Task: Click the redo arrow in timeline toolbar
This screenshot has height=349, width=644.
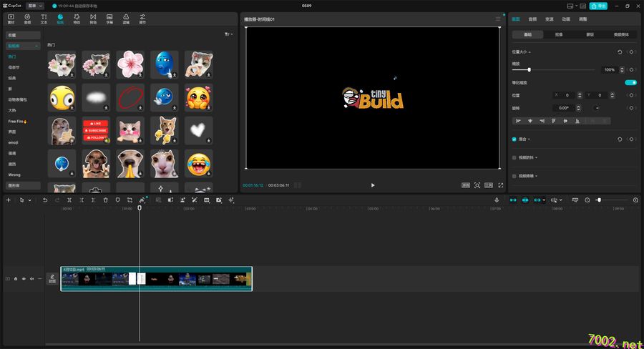Action: [x=57, y=200]
